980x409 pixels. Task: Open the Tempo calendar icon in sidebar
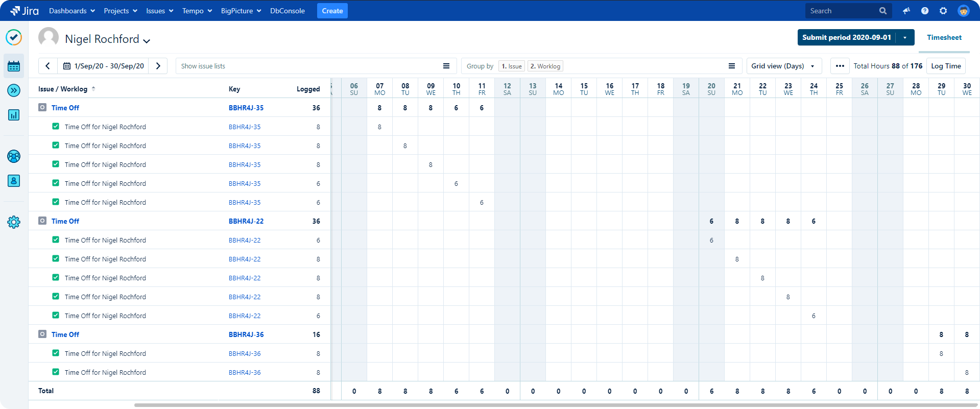(14, 66)
